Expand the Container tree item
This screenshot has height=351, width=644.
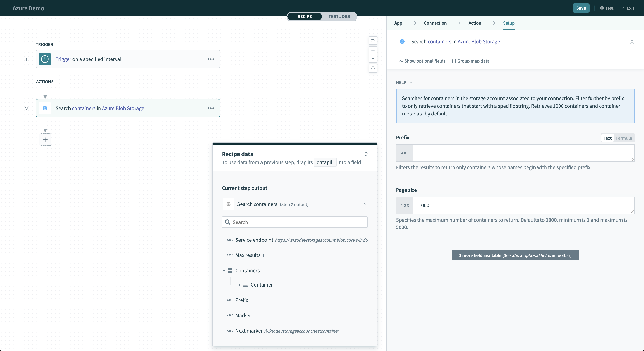[239, 285]
